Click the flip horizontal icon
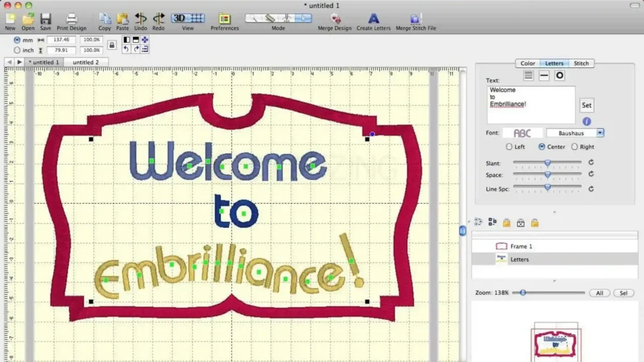 coord(126,40)
